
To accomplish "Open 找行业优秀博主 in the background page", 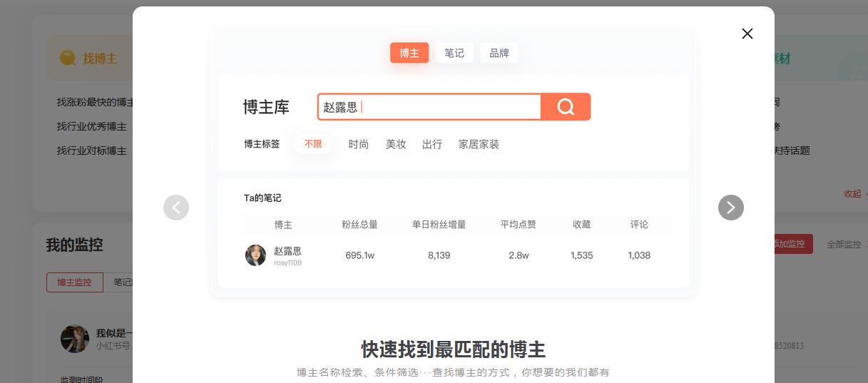I will click(x=92, y=126).
